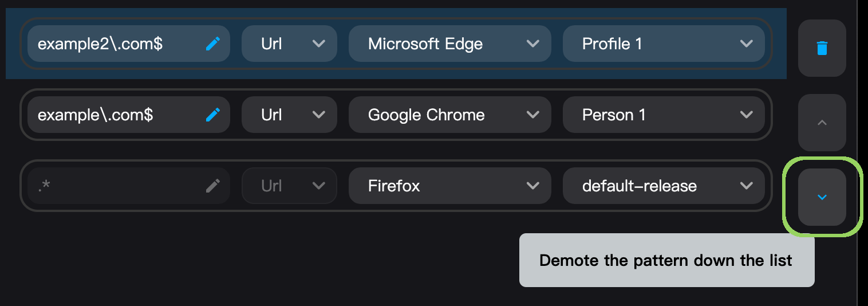
Task: Expand the Google Chrome browser dropdown
Action: [450, 115]
